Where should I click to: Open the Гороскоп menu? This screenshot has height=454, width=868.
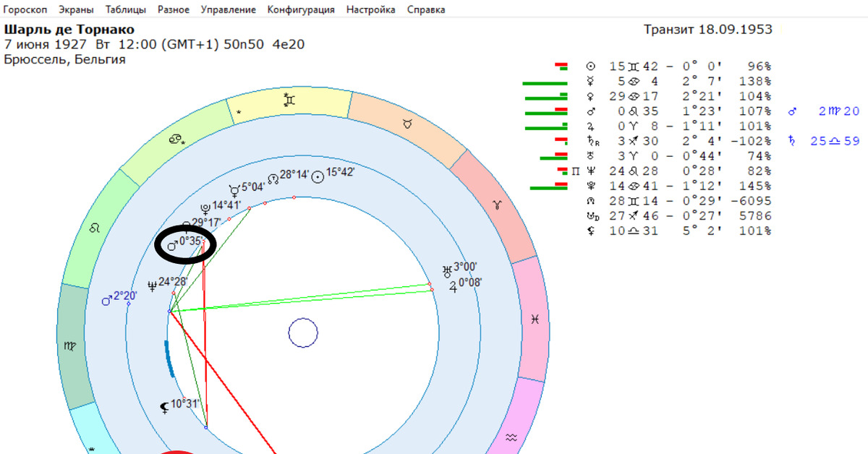25,10
